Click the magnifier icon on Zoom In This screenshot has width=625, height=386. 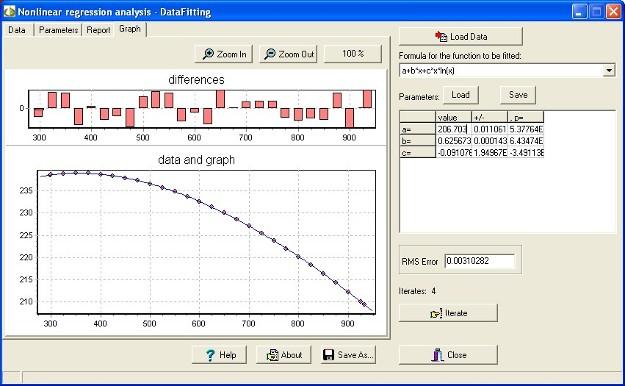coord(208,54)
